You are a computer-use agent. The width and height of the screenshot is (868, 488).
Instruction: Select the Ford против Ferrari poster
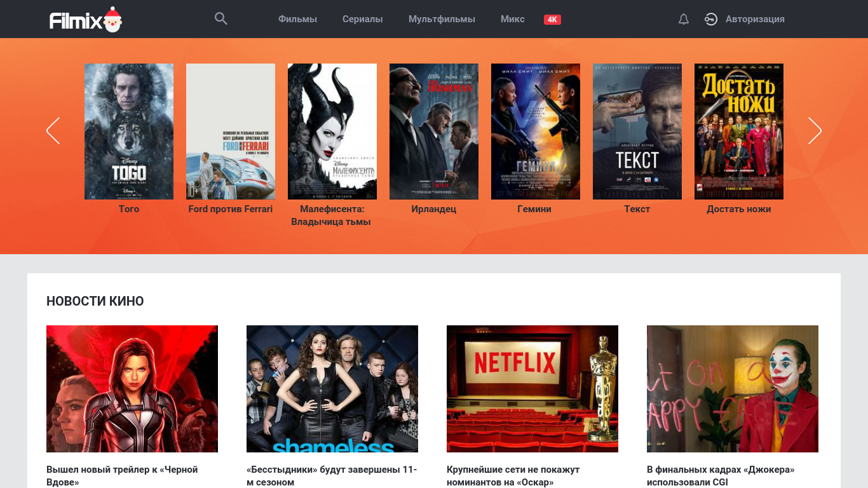pos(231,132)
